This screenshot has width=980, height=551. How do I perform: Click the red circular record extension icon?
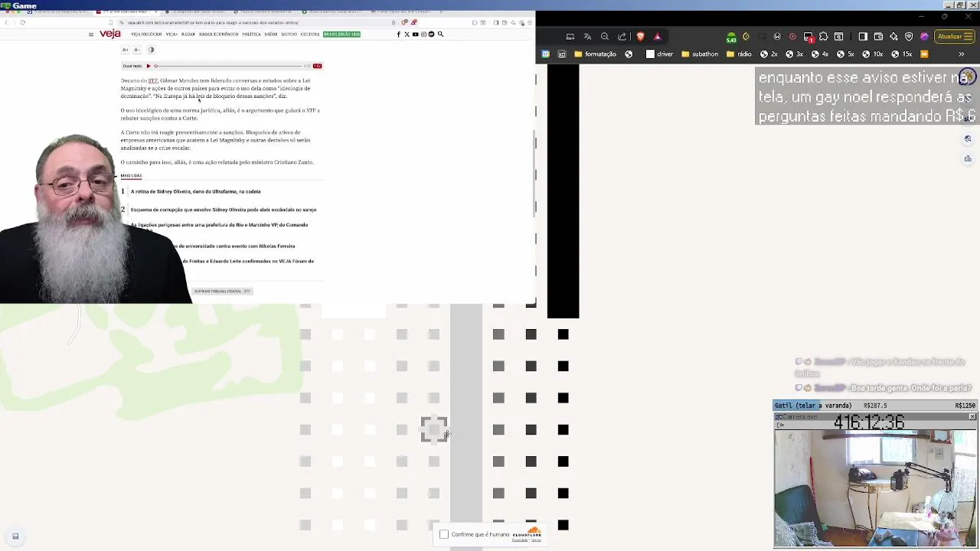pos(792,36)
